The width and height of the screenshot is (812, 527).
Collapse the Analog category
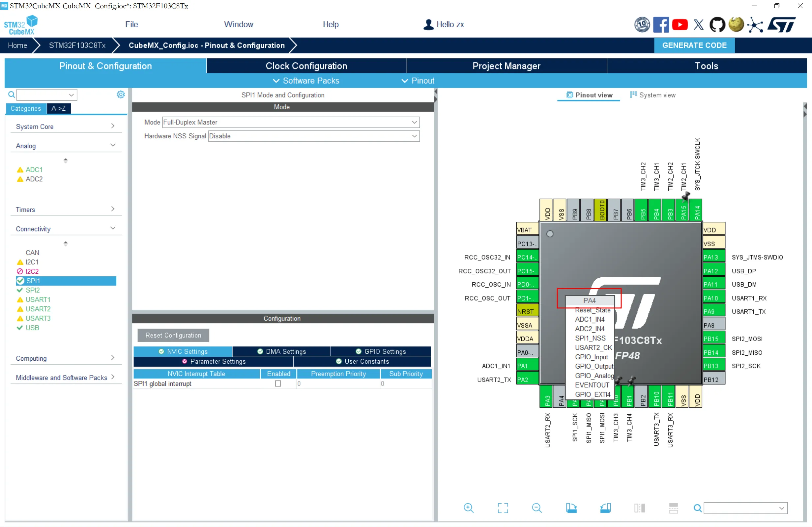coord(66,146)
